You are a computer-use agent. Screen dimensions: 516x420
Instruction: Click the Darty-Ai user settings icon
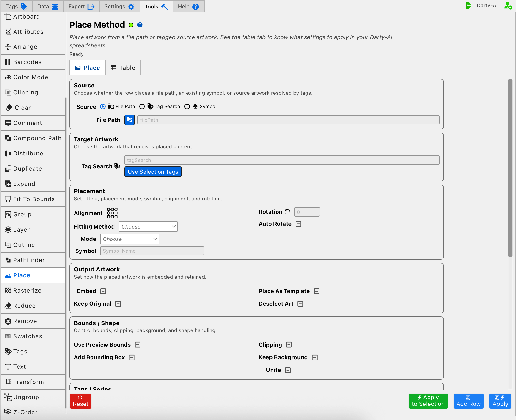pos(508,6)
